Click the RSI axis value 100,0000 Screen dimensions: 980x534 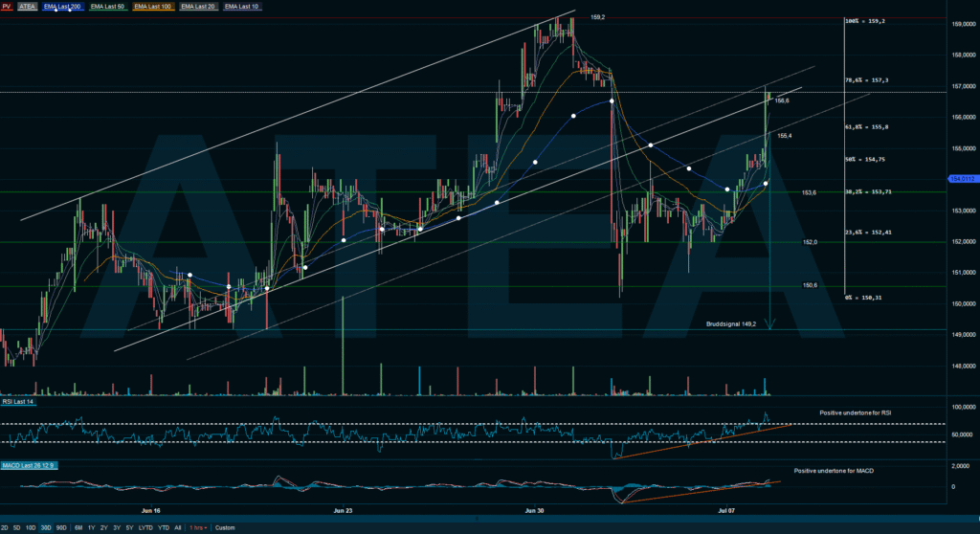(x=964, y=407)
